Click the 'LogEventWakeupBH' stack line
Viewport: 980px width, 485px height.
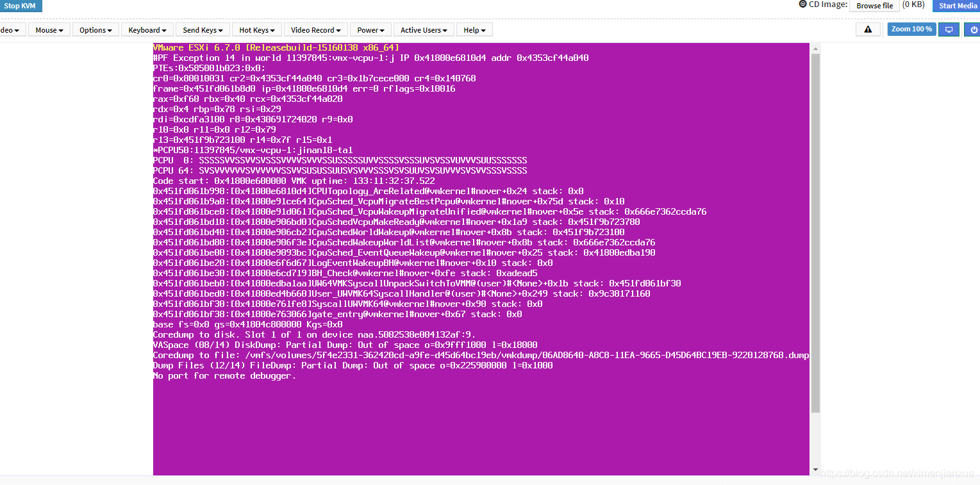tap(353, 263)
